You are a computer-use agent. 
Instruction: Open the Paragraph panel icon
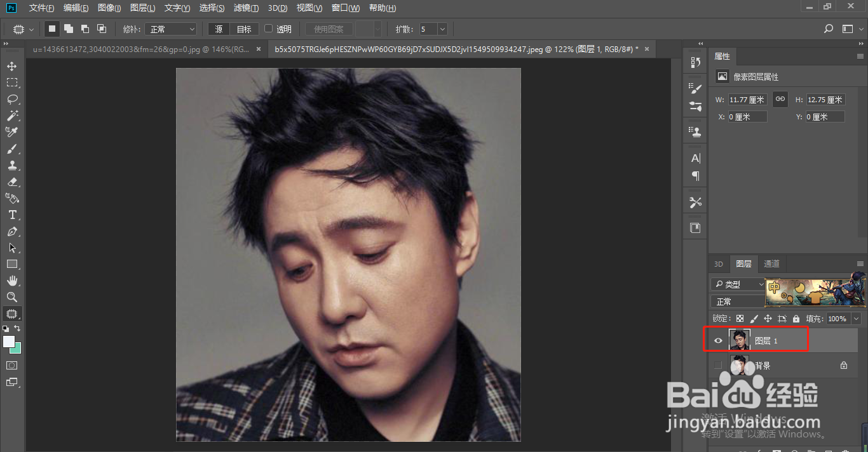[695, 176]
